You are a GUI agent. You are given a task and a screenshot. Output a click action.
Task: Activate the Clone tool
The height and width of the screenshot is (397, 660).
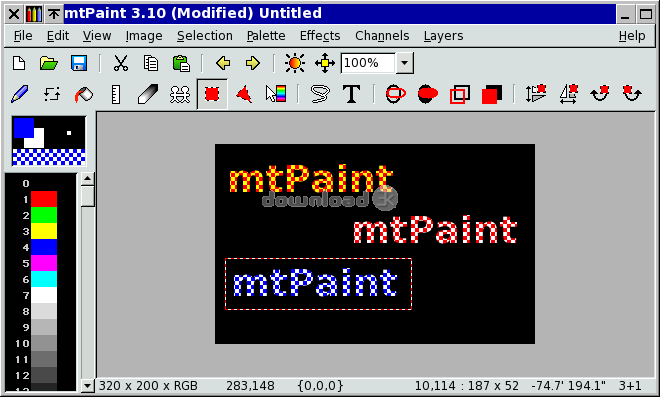(180, 94)
